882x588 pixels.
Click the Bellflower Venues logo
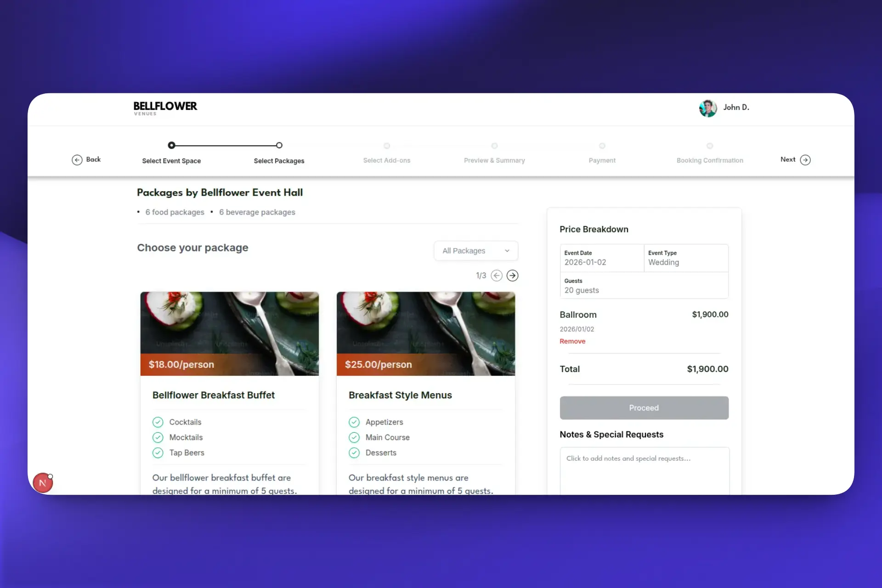(165, 108)
